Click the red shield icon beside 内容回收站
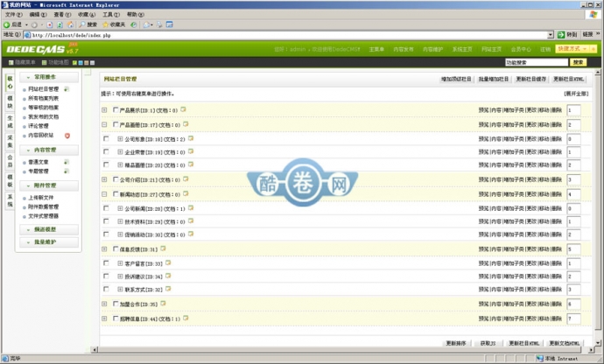 [x=67, y=136]
